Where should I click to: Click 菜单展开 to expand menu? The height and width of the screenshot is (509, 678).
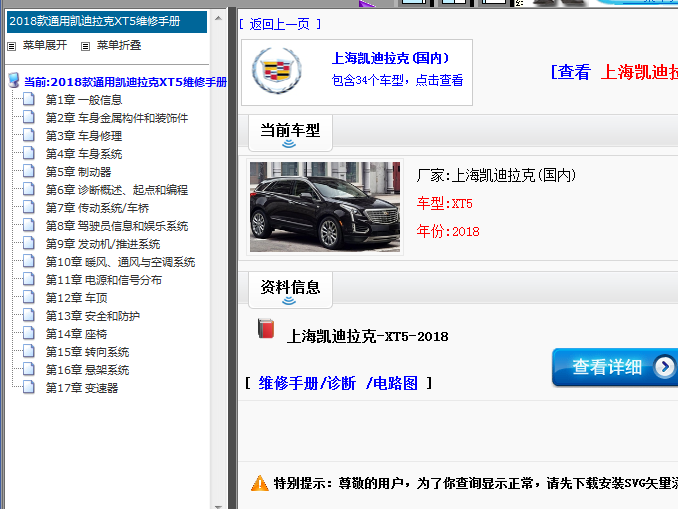click(45, 45)
